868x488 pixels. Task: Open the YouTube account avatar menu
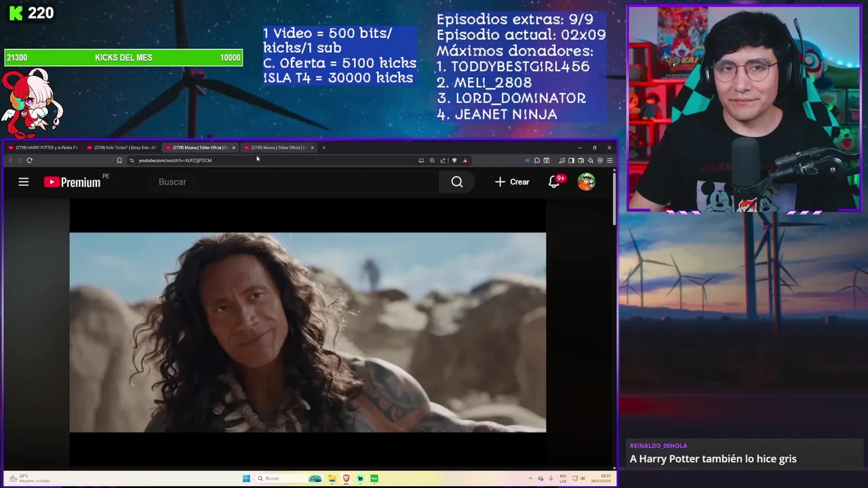pos(587,182)
